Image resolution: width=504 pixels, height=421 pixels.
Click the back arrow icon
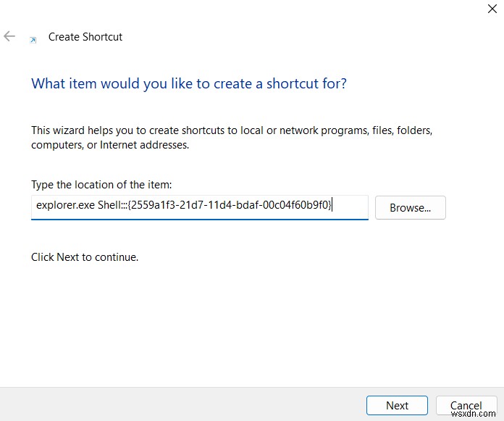[9, 36]
